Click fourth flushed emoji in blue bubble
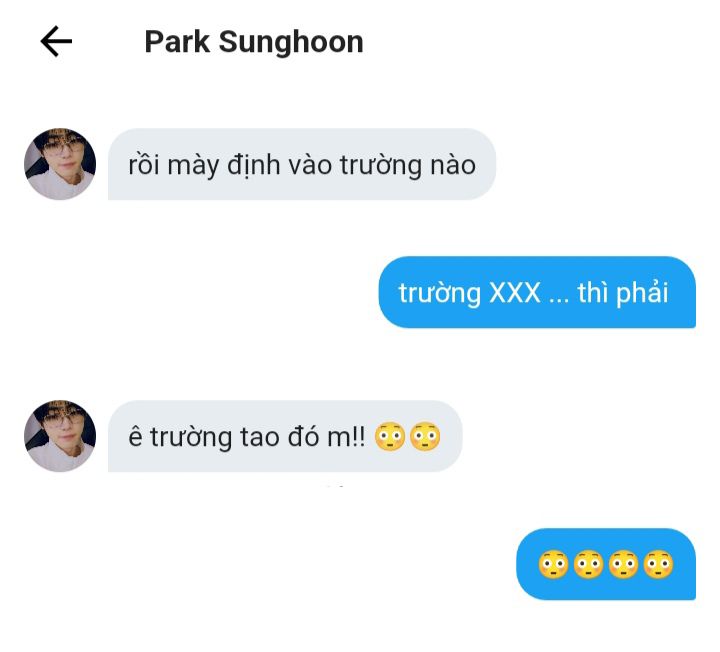This screenshot has height=652, width=720. tap(658, 564)
